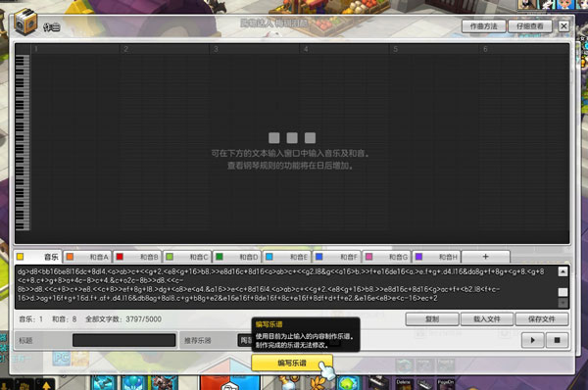Open the 作曲方法 help button

483,26
